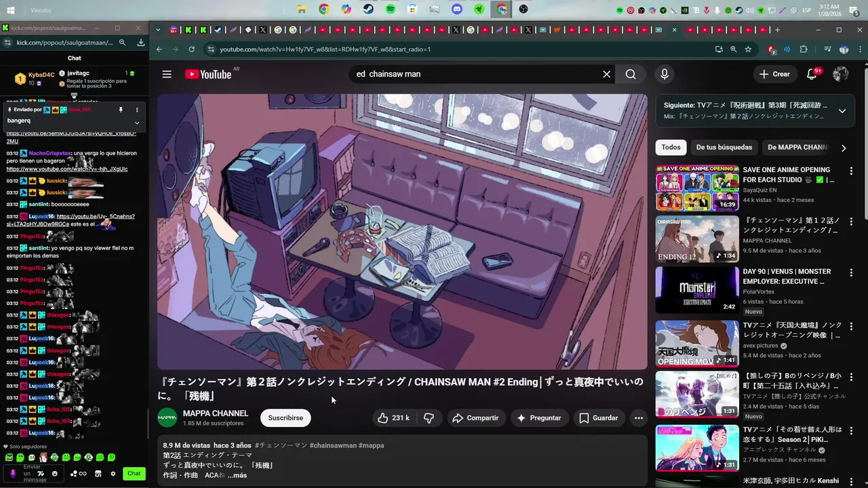
Task: Start voice search with microphone button
Action: point(665,74)
